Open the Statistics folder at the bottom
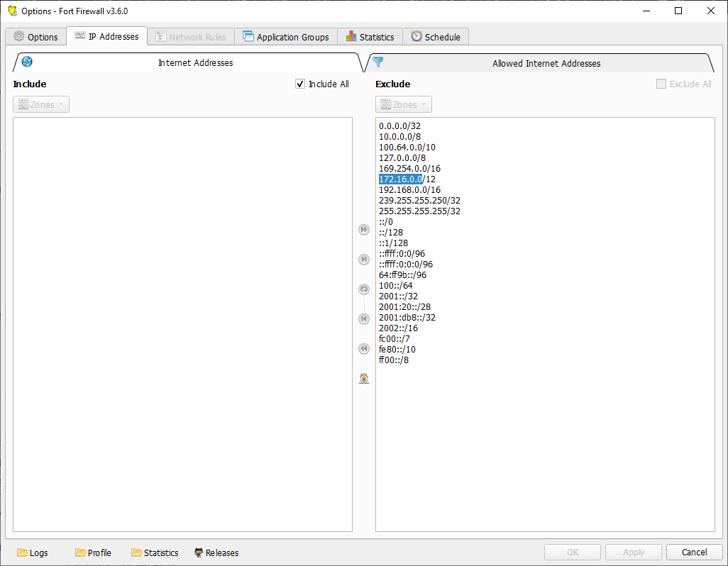 [154, 553]
